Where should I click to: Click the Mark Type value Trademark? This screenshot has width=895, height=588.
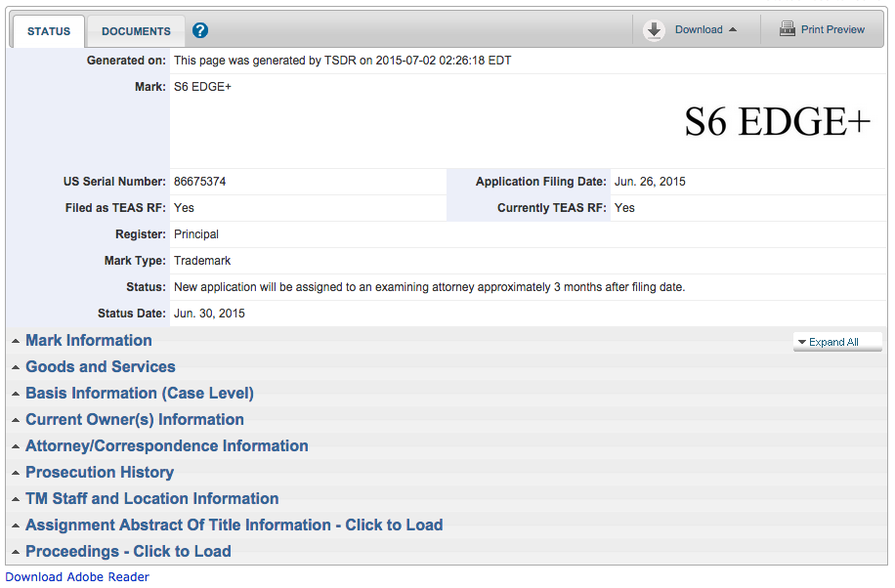pyautogui.click(x=202, y=261)
